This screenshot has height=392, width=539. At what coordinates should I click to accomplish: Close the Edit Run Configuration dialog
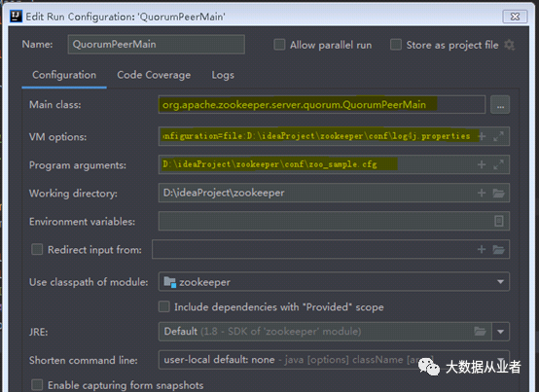point(515,17)
